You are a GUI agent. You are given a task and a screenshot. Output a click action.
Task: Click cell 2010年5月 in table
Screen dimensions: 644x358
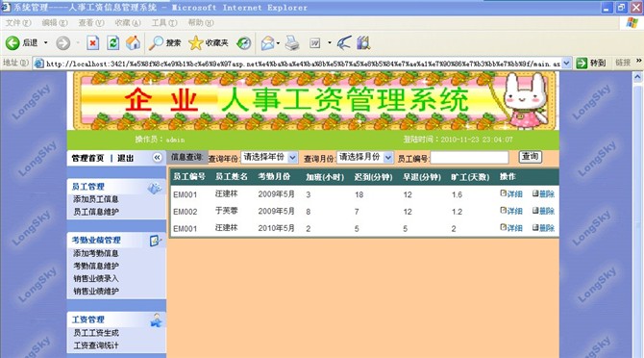point(276,228)
